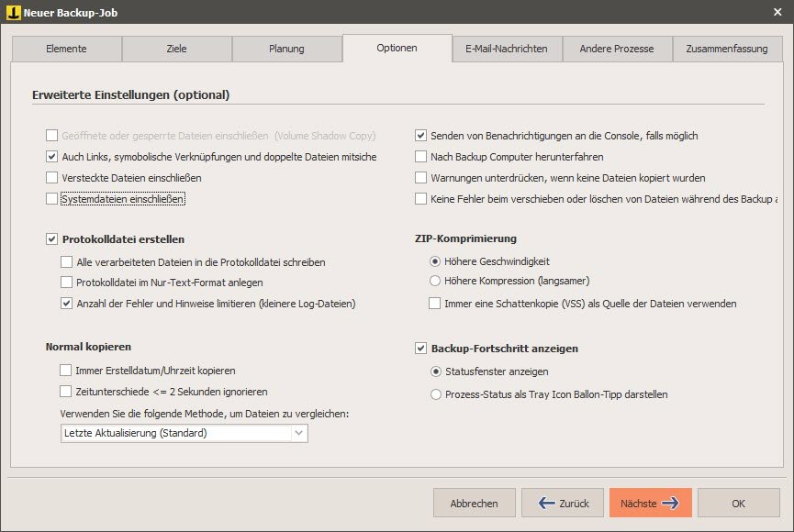Go to the Zusammenfassung tab
This screenshot has height=532, width=794.
pos(726,49)
